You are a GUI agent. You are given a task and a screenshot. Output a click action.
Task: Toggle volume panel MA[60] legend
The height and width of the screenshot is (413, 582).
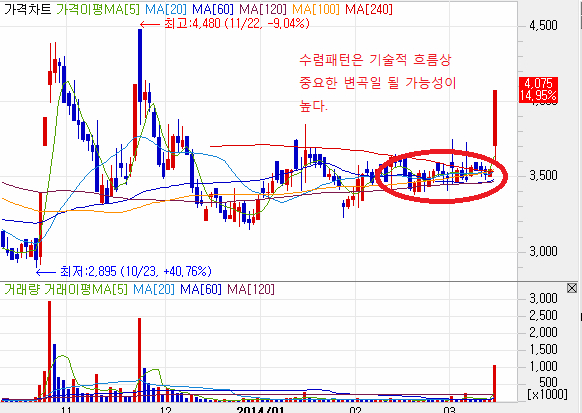pos(201,289)
